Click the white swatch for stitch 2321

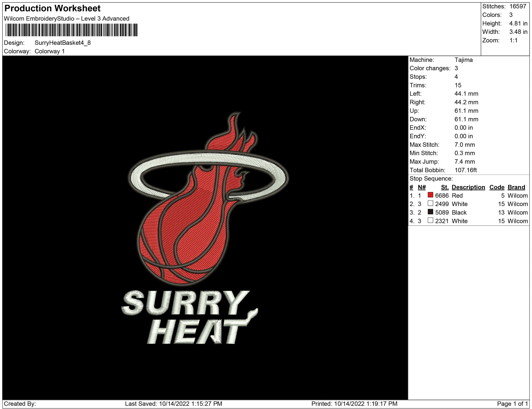coord(430,220)
